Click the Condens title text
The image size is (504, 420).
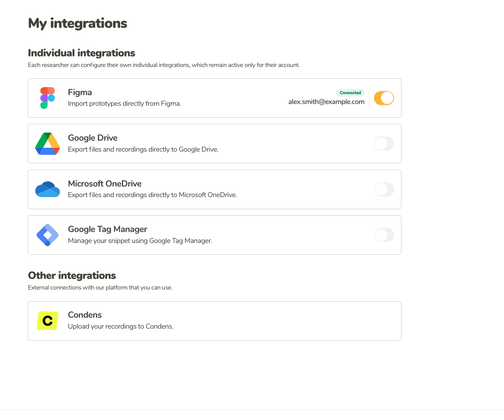[85, 315]
